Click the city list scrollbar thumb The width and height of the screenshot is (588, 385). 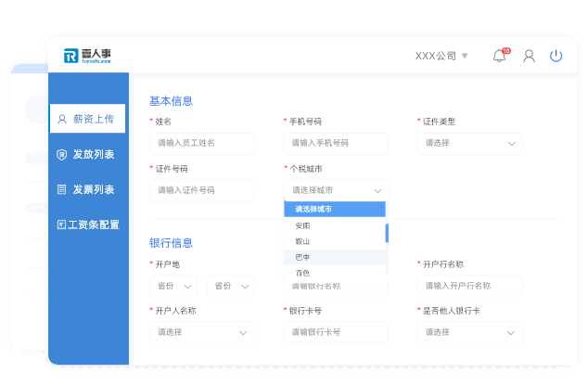tap(387, 234)
